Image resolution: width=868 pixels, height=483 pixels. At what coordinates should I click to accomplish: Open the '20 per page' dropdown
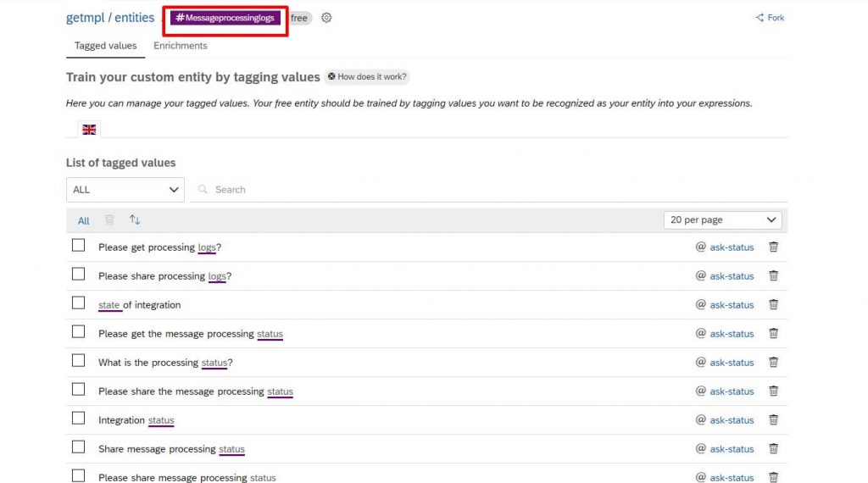[722, 219]
